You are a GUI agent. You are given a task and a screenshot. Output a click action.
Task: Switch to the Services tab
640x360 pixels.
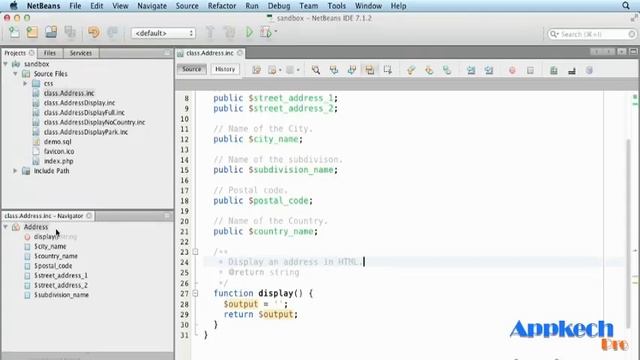(81, 53)
